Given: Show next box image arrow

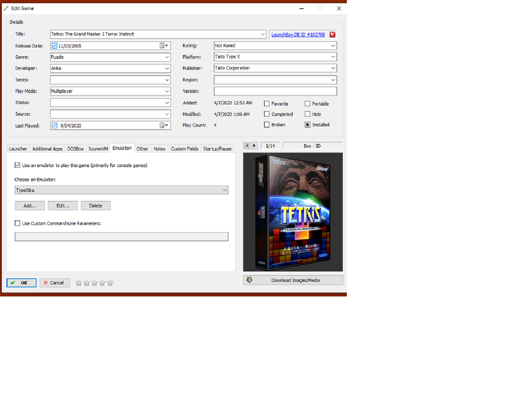Looking at the screenshot, I should tap(255, 146).
